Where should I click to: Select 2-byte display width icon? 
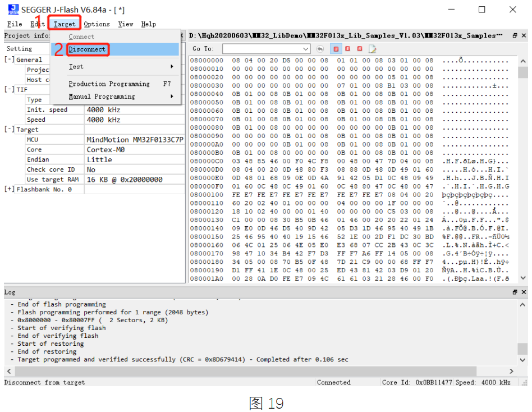point(348,49)
